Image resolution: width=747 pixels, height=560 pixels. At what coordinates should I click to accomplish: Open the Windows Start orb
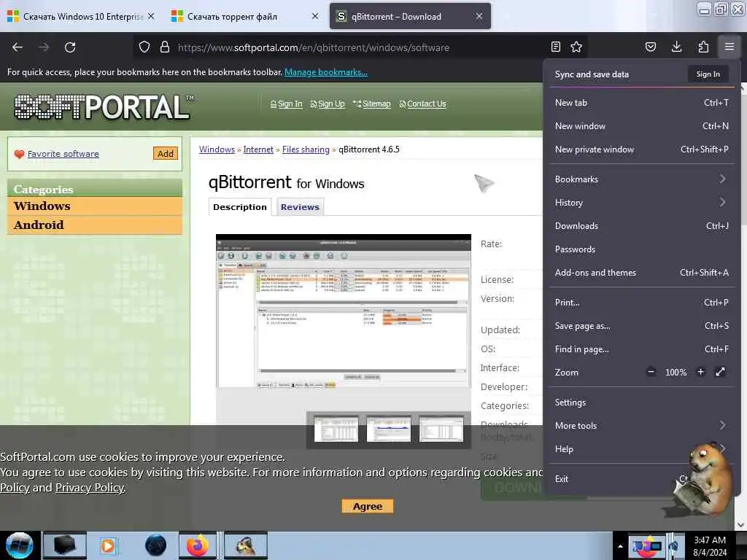click(x=20, y=545)
